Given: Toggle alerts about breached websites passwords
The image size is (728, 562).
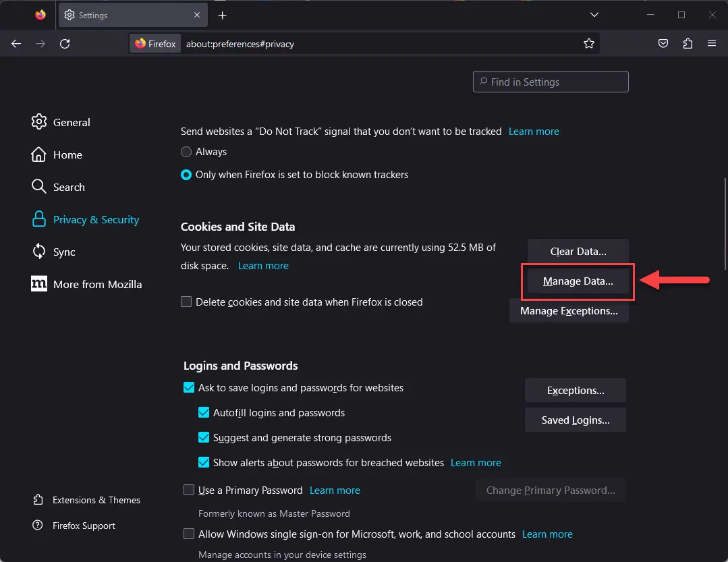Looking at the screenshot, I should tap(204, 463).
